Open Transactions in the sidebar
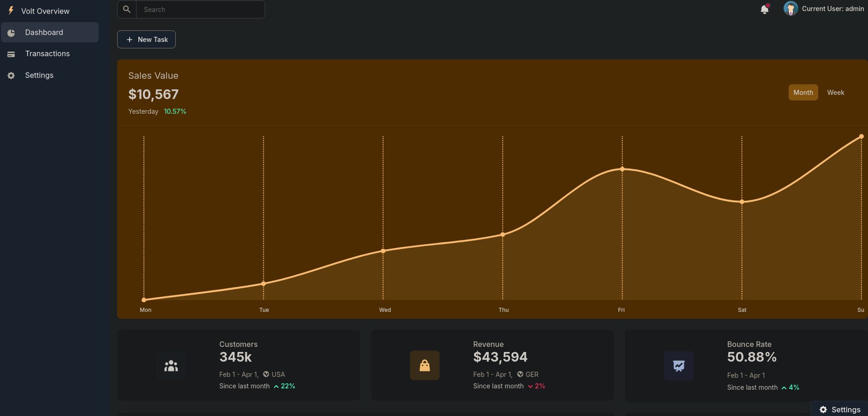Screen dimensions: 868x416 click(x=50, y=53)
